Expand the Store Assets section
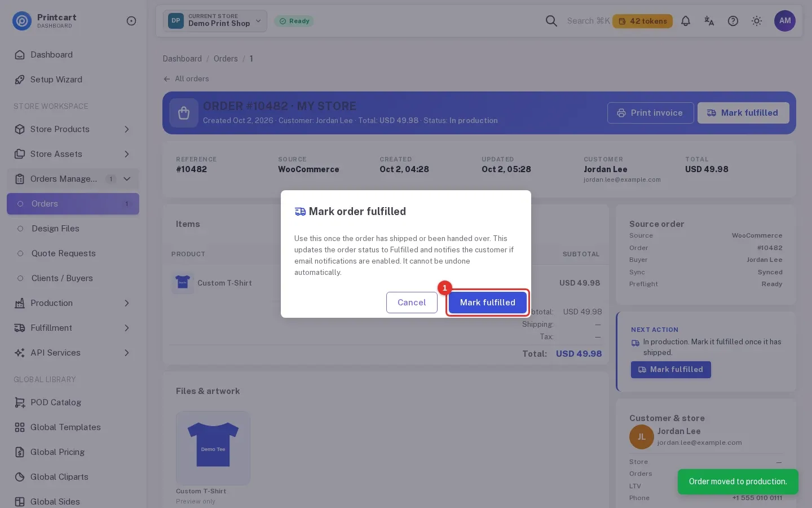Screen dimensions: 812x508 [x=73, y=154]
